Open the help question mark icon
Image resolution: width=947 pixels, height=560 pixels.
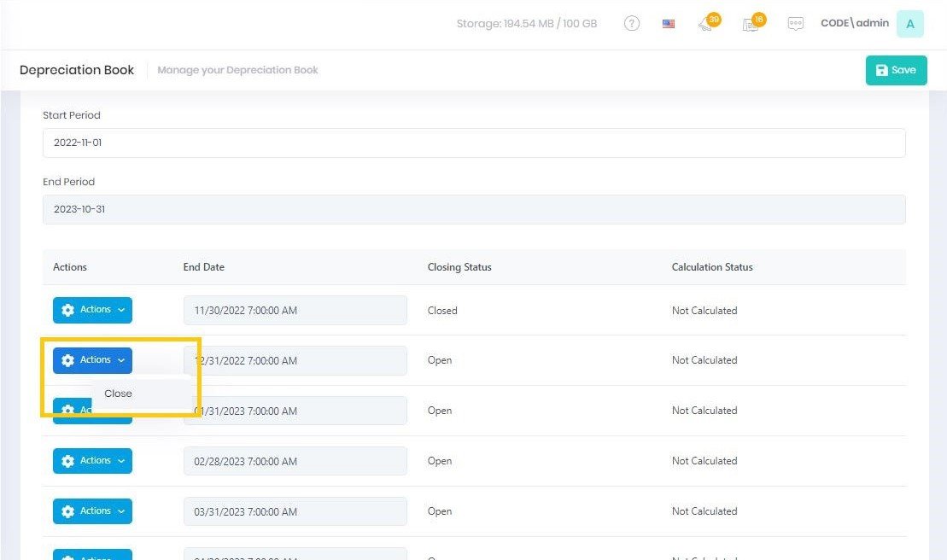pyautogui.click(x=632, y=24)
